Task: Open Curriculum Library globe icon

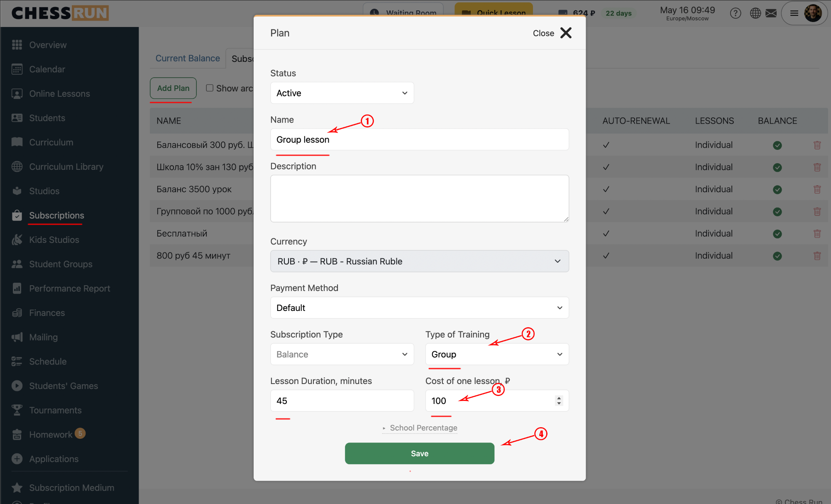Action: click(17, 167)
